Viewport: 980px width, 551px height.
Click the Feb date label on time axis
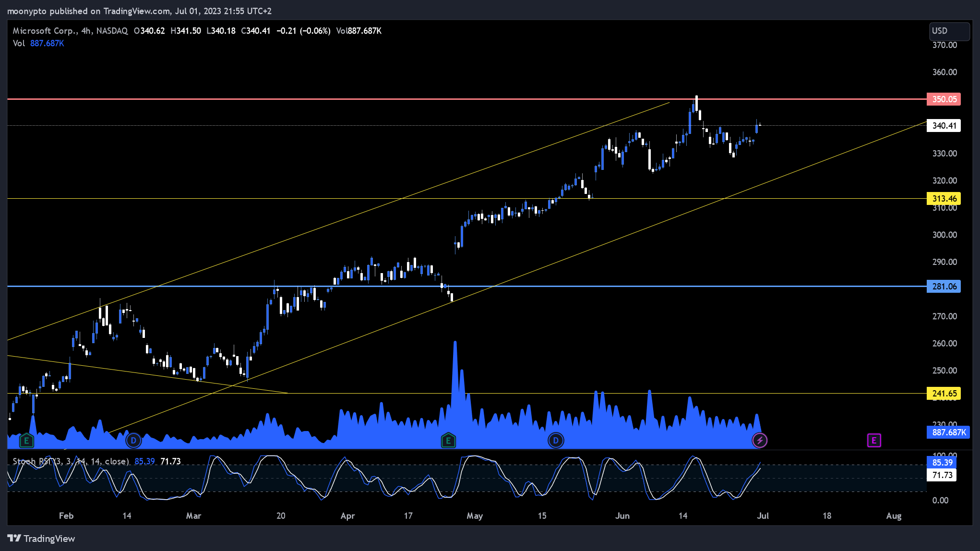66,516
